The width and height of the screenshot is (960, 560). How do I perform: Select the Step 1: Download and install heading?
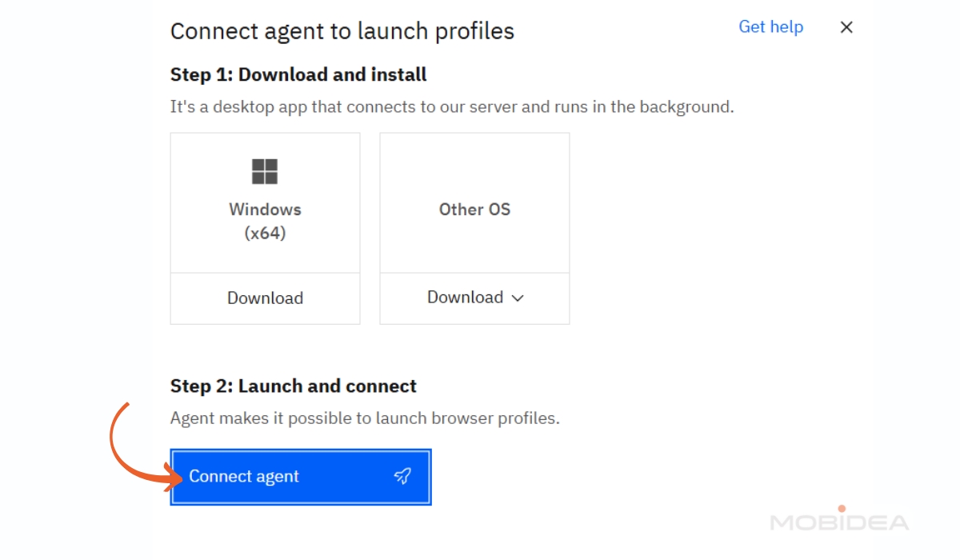tap(298, 74)
